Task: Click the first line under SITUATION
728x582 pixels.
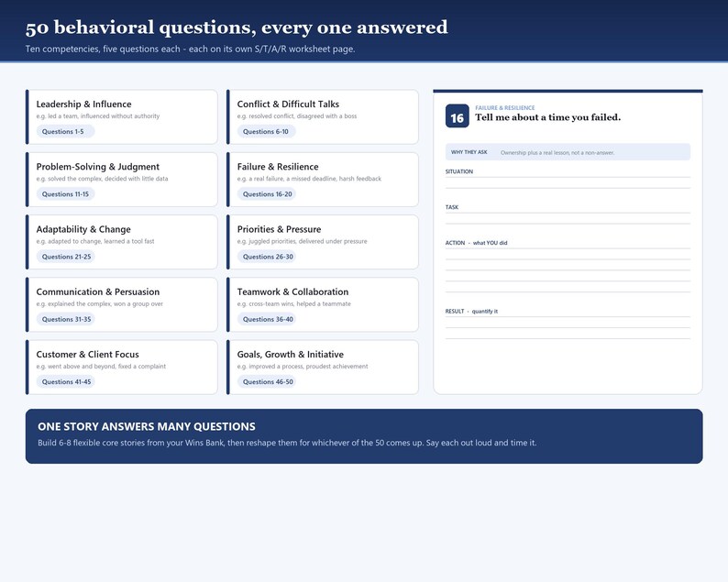Action: 568,177
